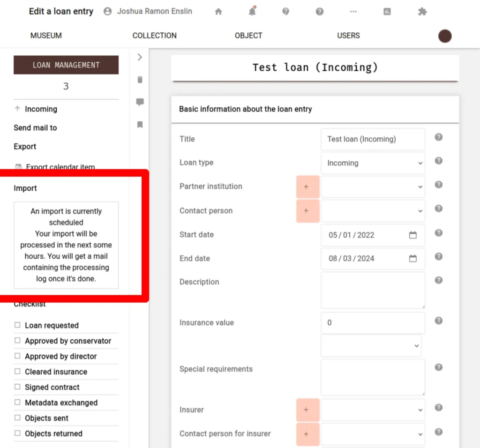Screen dimensions: 480x448
Task: Click the user name Joshua Ramon Enslin
Action: (x=155, y=11)
